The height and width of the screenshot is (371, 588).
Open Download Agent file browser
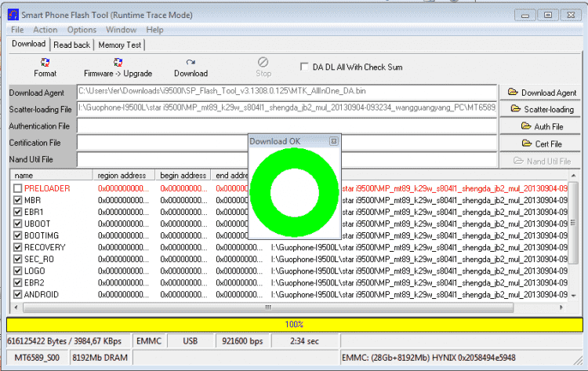pos(539,93)
